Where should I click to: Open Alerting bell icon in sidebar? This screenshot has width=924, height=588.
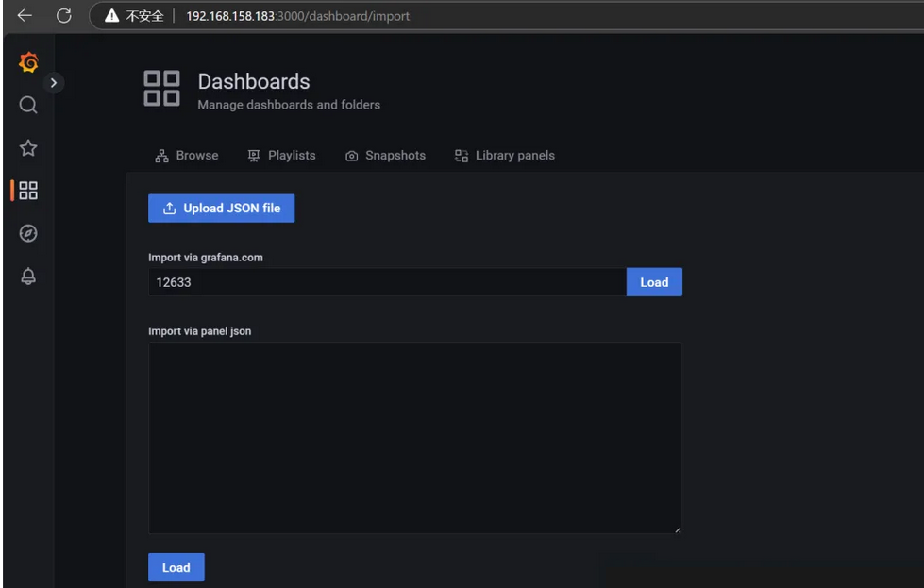[28, 276]
